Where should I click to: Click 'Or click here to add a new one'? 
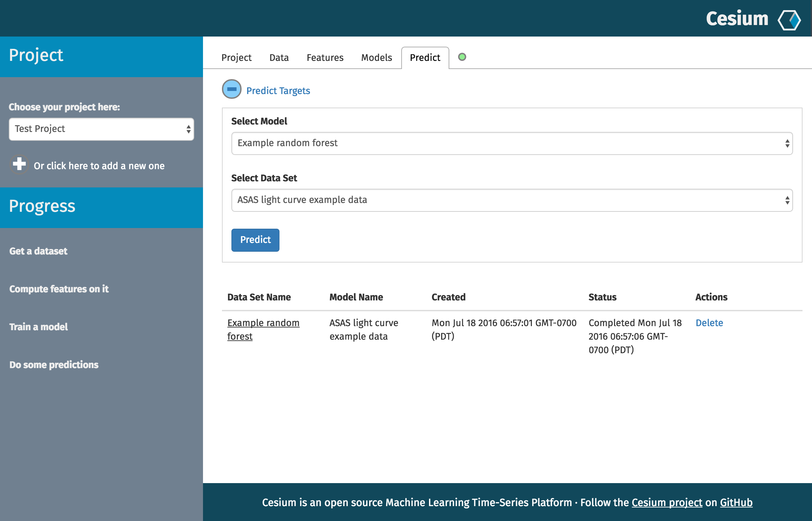99,166
